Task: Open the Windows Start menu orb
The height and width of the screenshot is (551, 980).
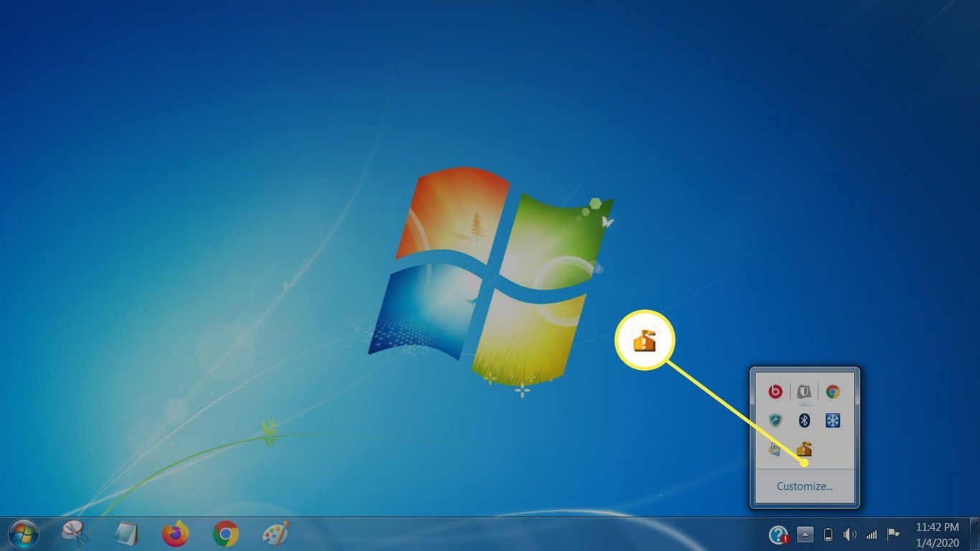Action: tap(24, 534)
